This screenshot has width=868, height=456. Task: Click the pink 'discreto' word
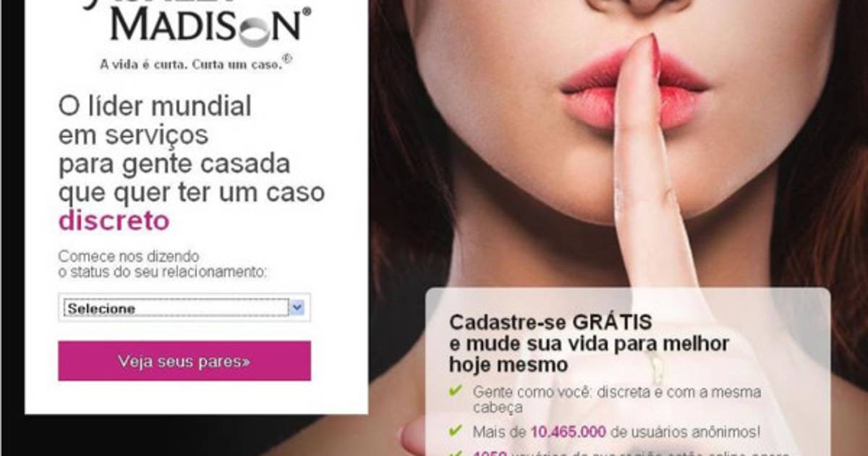114,221
